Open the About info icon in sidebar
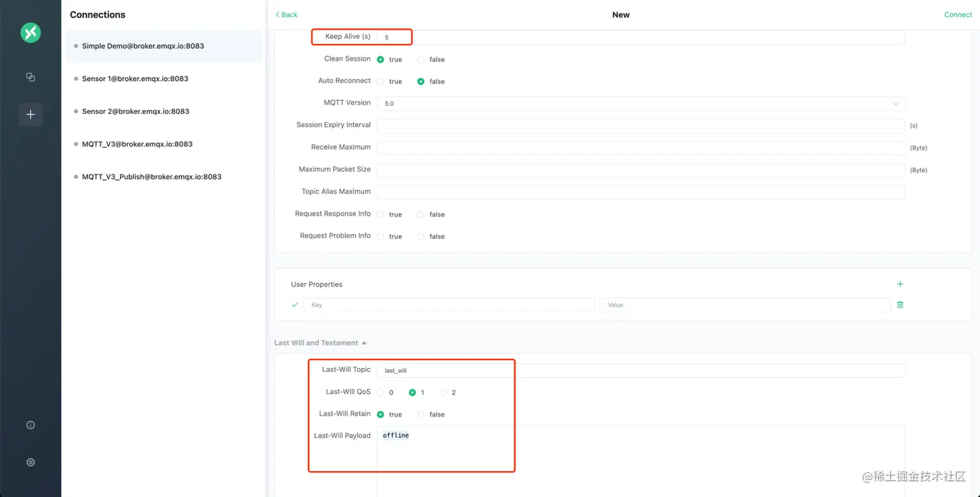Viewport: 980px width, 497px height. point(30,425)
